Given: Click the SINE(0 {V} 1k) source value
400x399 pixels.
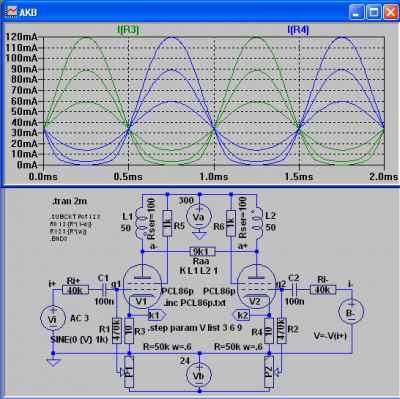Looking at the screenshot, I should tap(79, 340).
